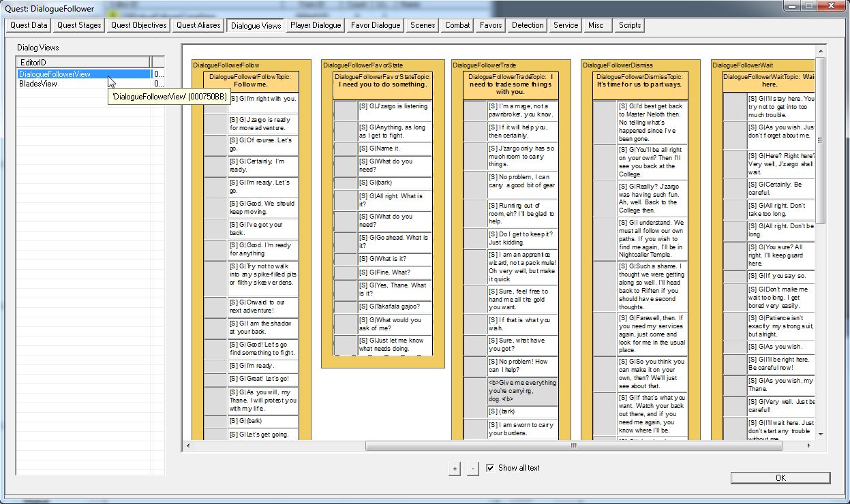The image size is (850, 504).
Task: Select the "Onward to our next adventure!" response
Action: pos(263,306)
